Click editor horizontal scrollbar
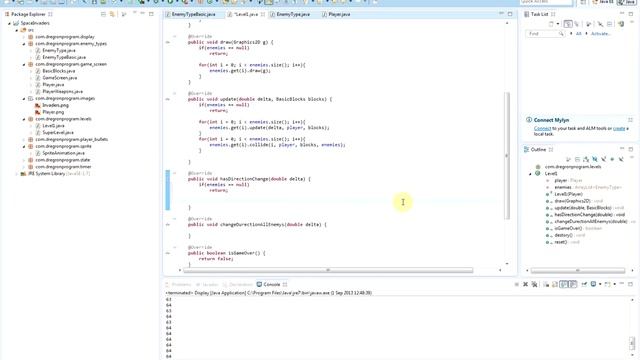This screenshot has width=640, height=360. coord(328,270)
